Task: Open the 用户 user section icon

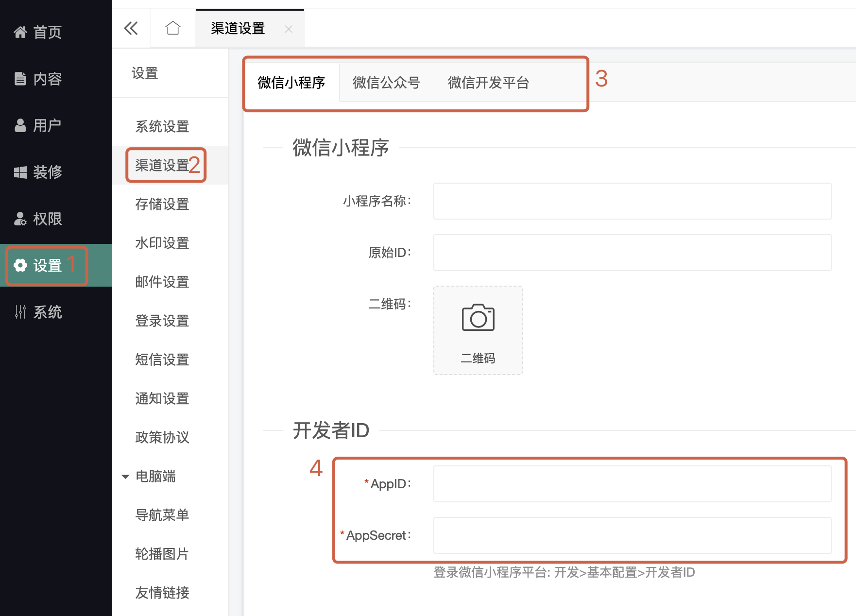Action: click(x=20, y=125)
